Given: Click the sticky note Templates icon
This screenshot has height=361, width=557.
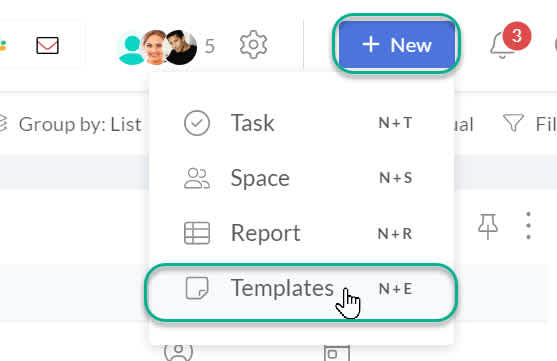Looking at the screenshot, I should [197, 288].
